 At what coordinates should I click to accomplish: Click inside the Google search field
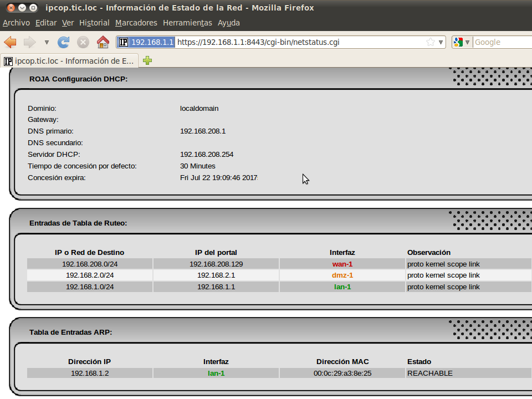coord(502,42)
